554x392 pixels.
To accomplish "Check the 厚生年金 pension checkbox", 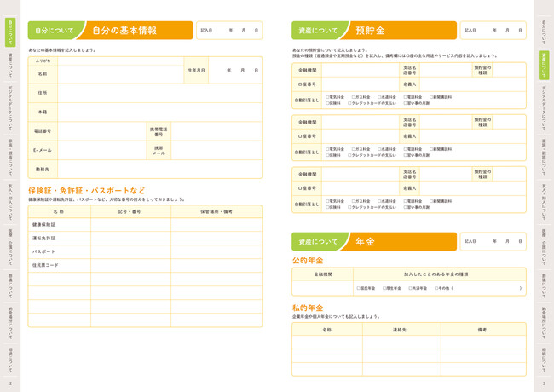I will pos(384,288).
